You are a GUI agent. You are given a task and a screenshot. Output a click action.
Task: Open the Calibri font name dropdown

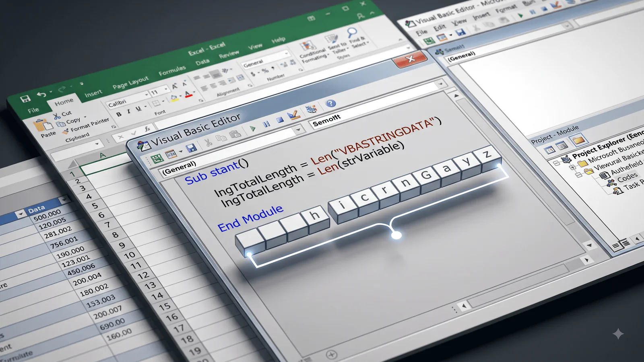(147, 95)
